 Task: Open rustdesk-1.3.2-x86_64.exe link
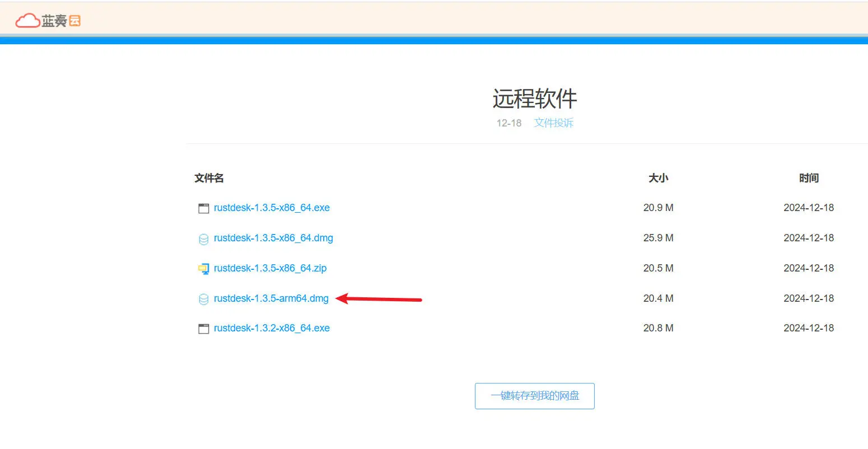coord(272,328)
